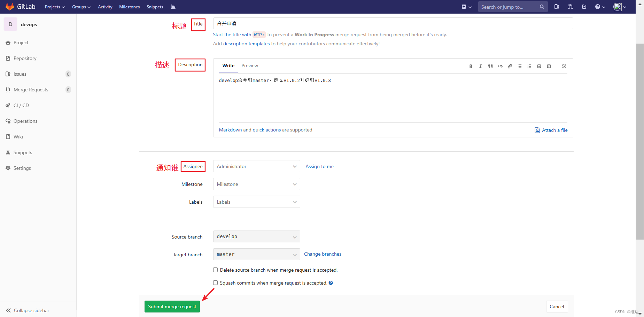
Task: Open Repository in the sidebar
Action: 38,58
